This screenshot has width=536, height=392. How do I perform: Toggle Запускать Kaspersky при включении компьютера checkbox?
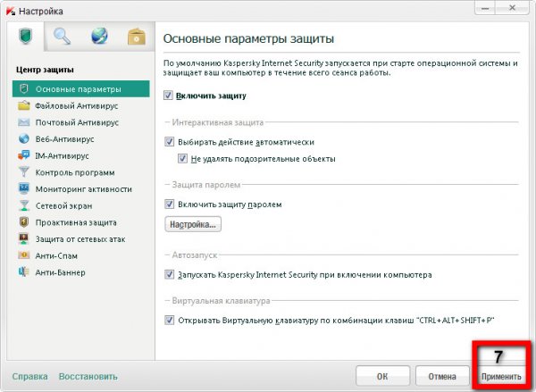point(169,274)
